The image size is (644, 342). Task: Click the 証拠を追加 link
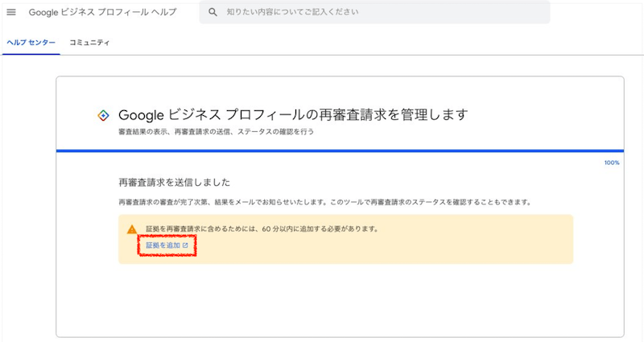(167, 245)
